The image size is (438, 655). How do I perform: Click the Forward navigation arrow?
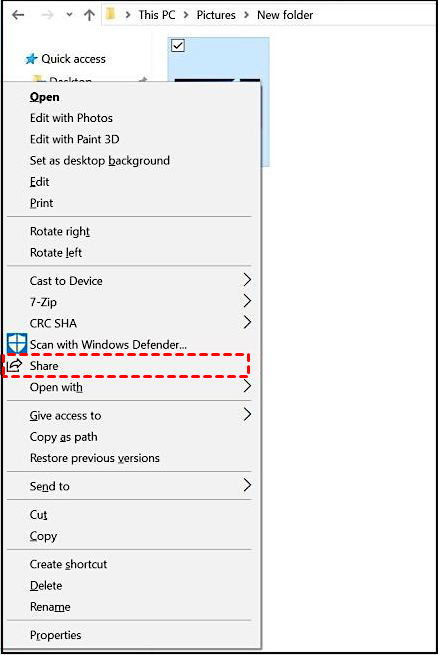(48, 15)
